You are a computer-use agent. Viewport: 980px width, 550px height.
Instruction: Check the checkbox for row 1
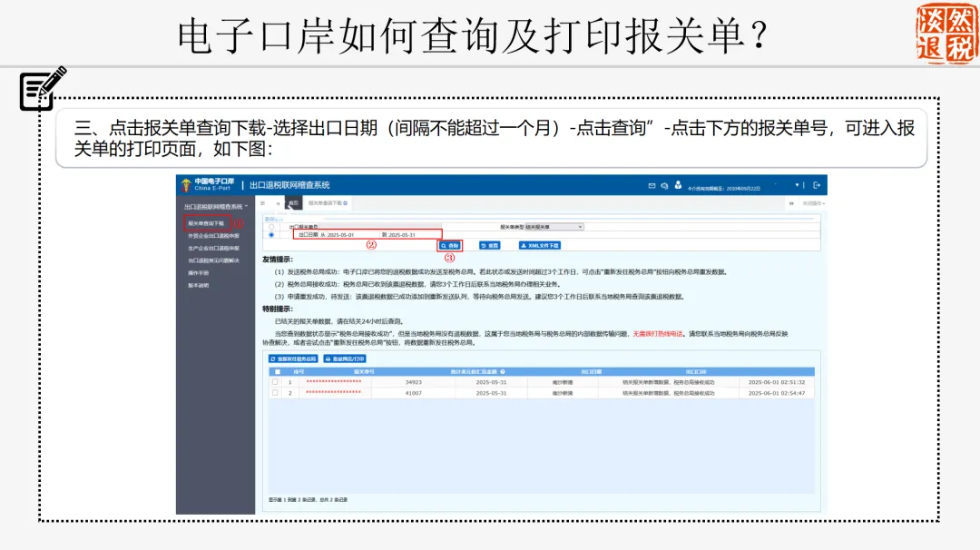coord(275,382)
